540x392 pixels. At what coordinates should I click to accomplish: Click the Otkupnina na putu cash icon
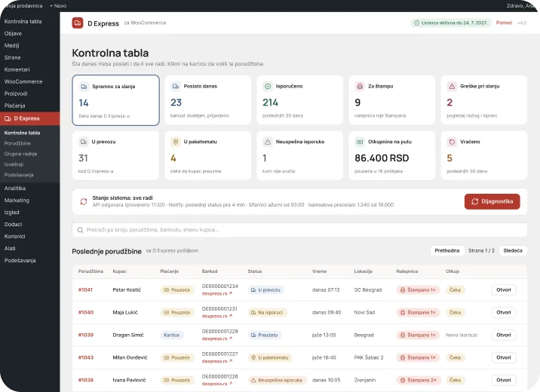pos(360,142)
